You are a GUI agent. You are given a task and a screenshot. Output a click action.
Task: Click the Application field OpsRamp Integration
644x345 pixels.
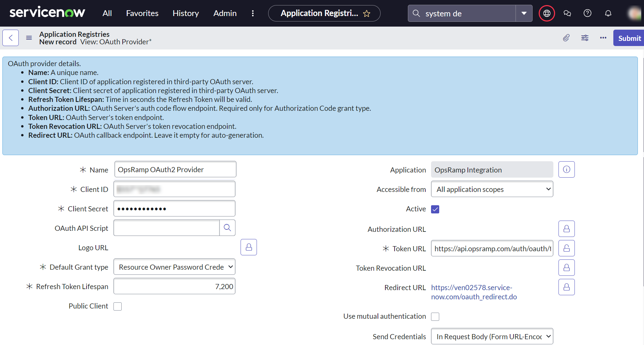[492, 169]
